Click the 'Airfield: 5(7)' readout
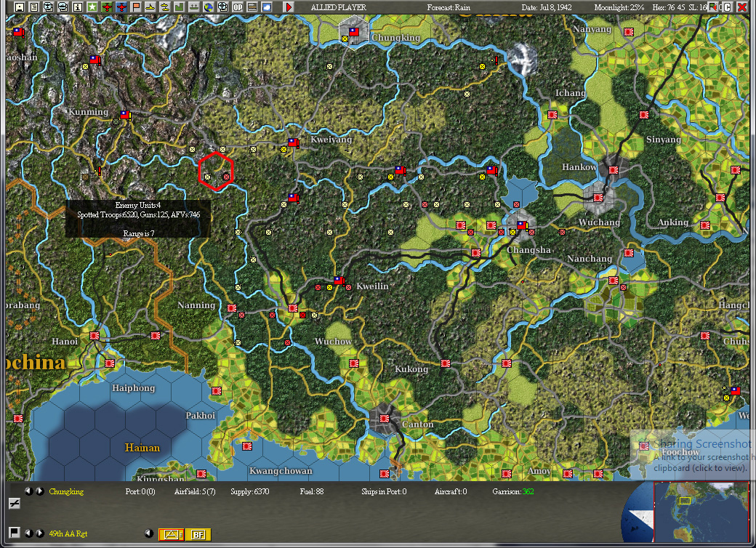The width and height of the screenshot is (756, 548). point(195,491)
